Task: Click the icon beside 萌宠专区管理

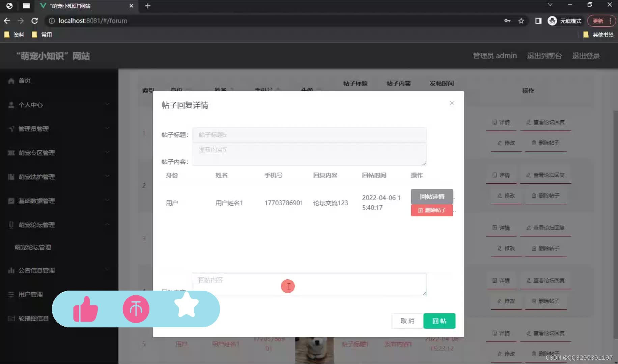Action: (x=11, y=153)
